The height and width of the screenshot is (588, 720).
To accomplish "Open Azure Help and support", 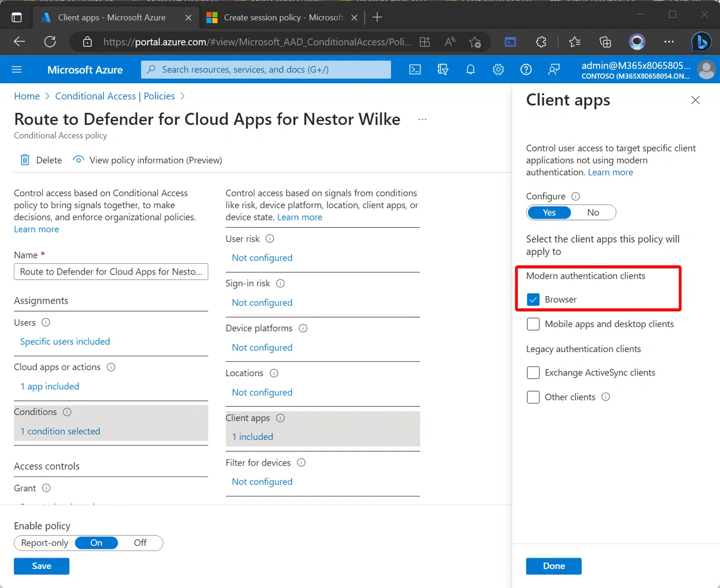I will [526, 69].
